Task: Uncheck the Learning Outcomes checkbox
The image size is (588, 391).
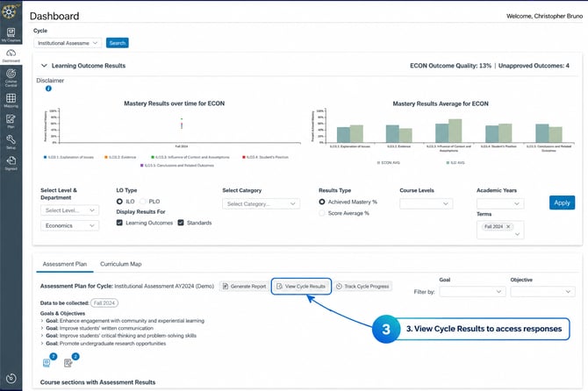Action: 119,223
